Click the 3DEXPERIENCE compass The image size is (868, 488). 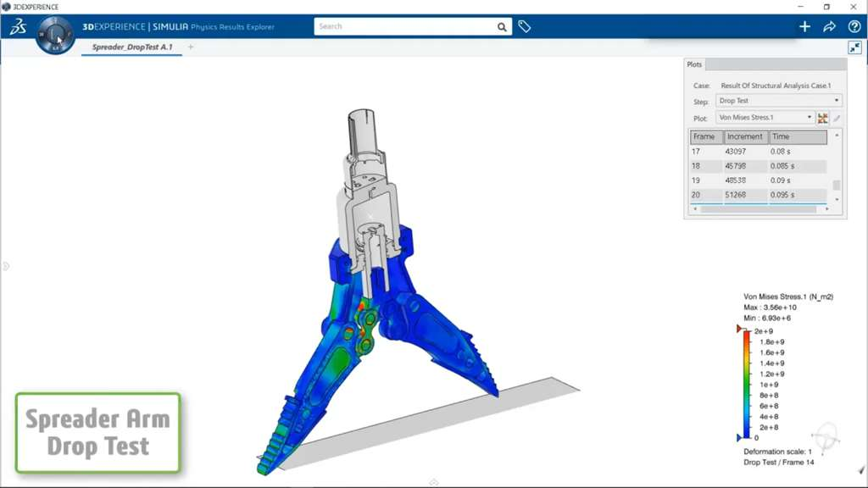[x=56, y=35]
